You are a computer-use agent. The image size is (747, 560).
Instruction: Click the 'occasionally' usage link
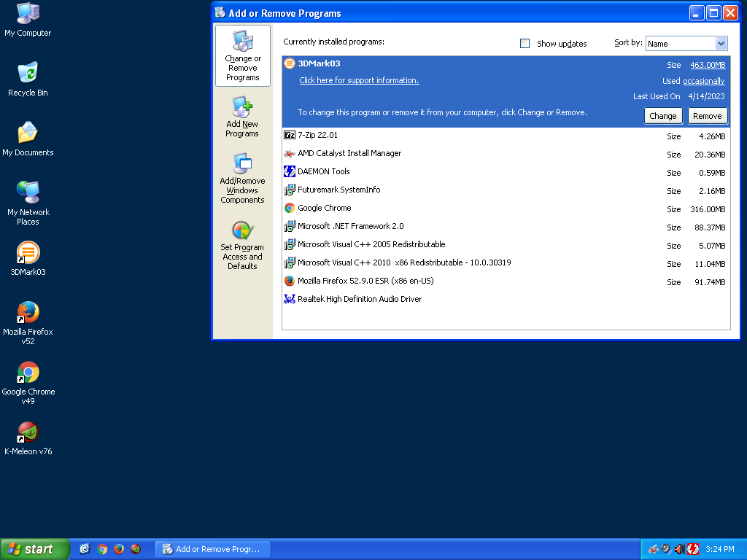tap(704, 82)
